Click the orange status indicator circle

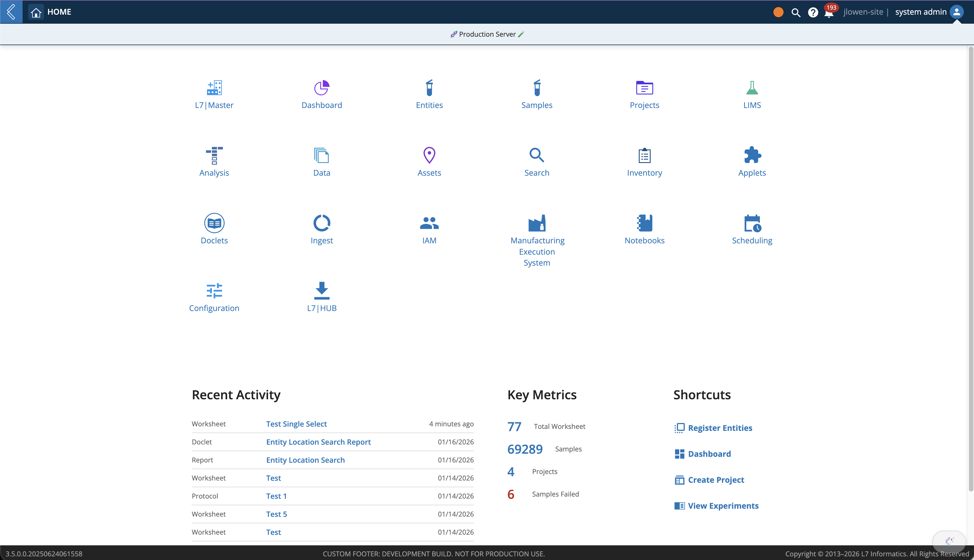[x=778, y=12]
